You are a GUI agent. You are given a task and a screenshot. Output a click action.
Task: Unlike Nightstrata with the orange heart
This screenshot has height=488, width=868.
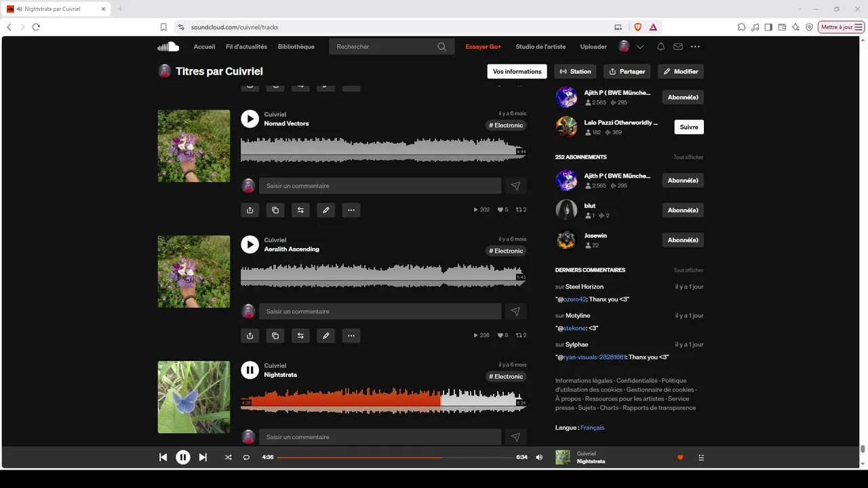(680, 457)
